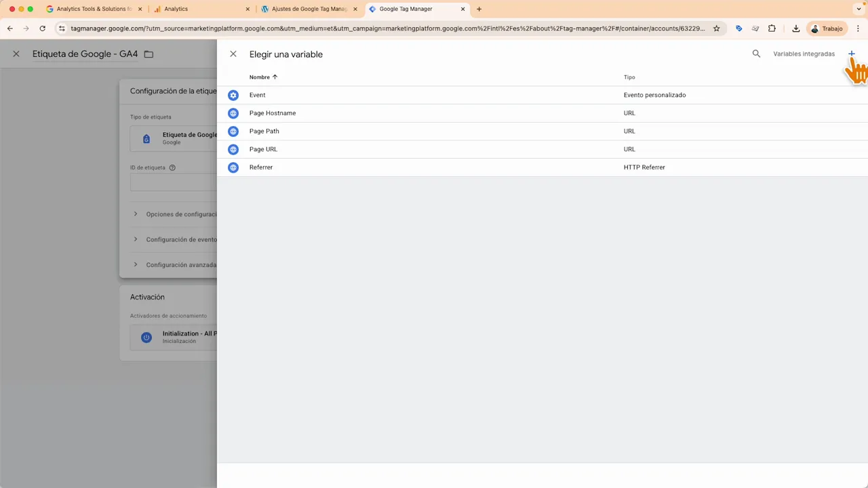Select the Page URL variable
Viewport: 868px width, 488px height.
(263, 149)
